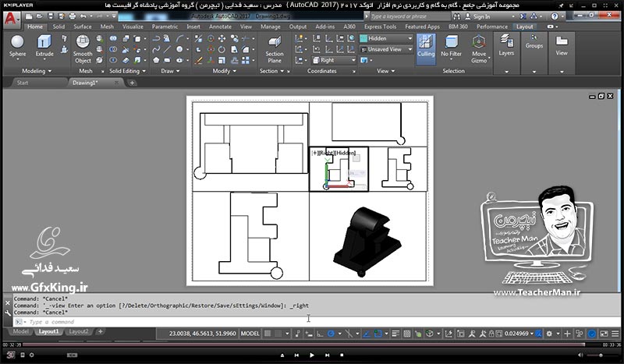Open the Annotate ribbon tab
Image resolution: width=624 pixels, height=364 pixels.
[x=220, y=27]
